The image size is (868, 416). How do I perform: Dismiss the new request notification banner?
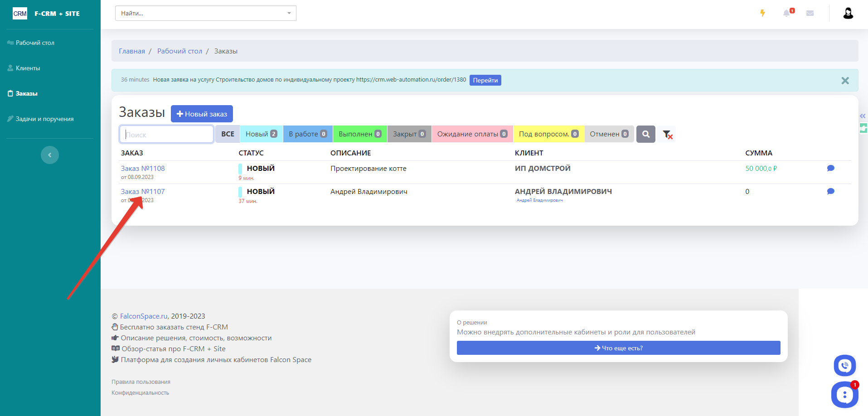click(x=845, y=81)
